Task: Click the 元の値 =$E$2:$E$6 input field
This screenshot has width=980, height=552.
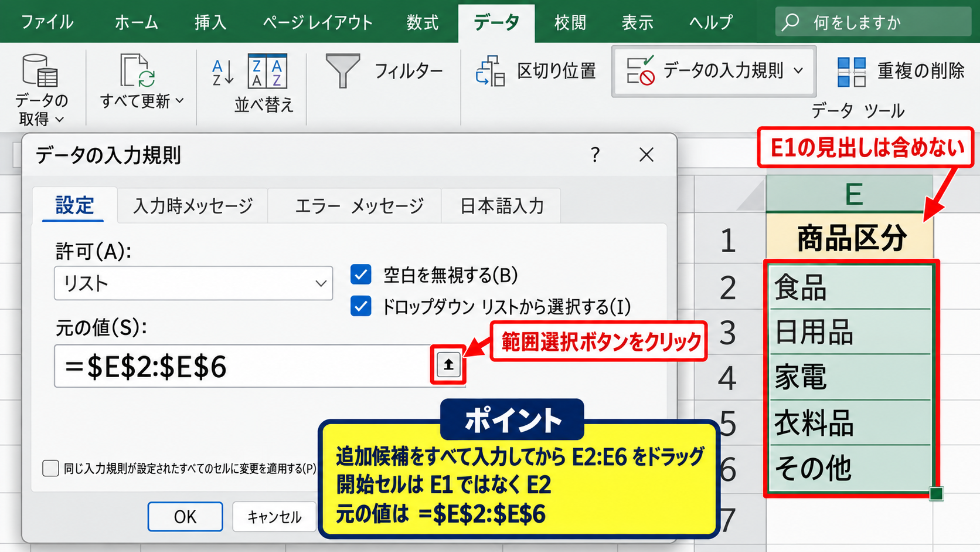Action: click(x=243, y=366)
